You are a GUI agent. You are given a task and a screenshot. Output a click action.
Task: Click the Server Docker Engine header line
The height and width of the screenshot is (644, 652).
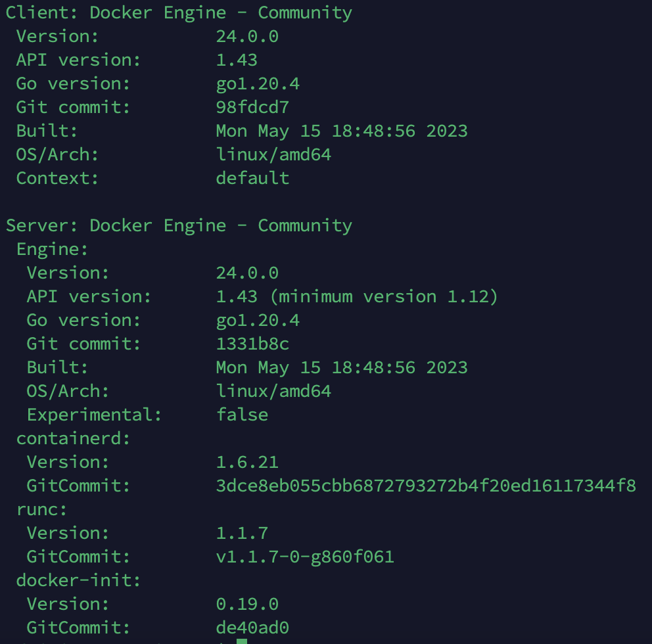click(x=179, y=226)
